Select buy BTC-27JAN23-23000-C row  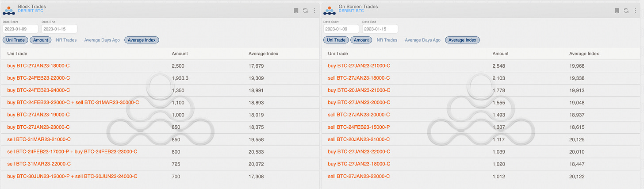[x=160, y=127]
